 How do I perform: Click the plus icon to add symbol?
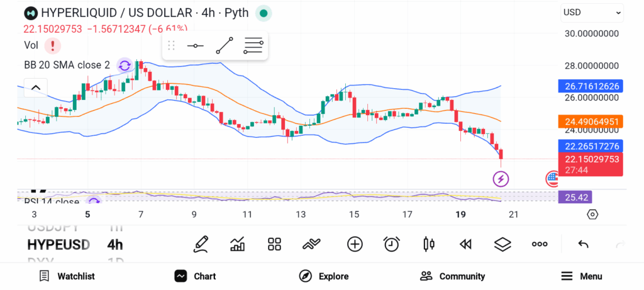click(355, 244)
